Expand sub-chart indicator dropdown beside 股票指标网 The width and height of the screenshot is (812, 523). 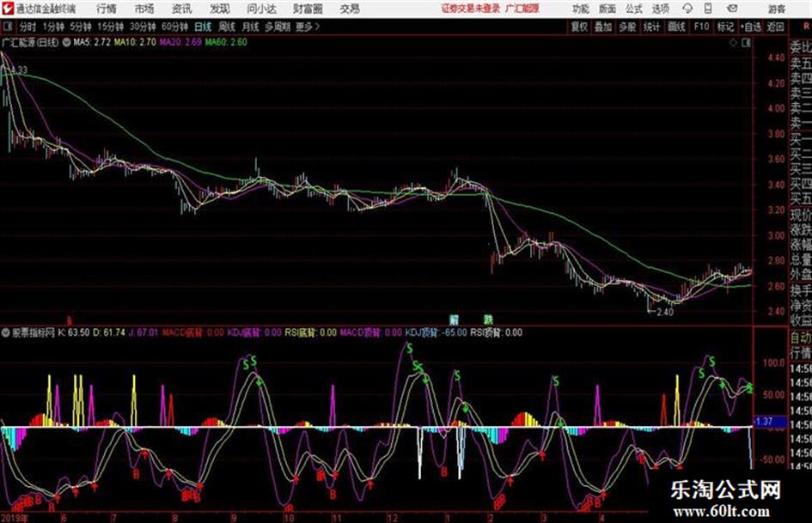pos(6,332)
